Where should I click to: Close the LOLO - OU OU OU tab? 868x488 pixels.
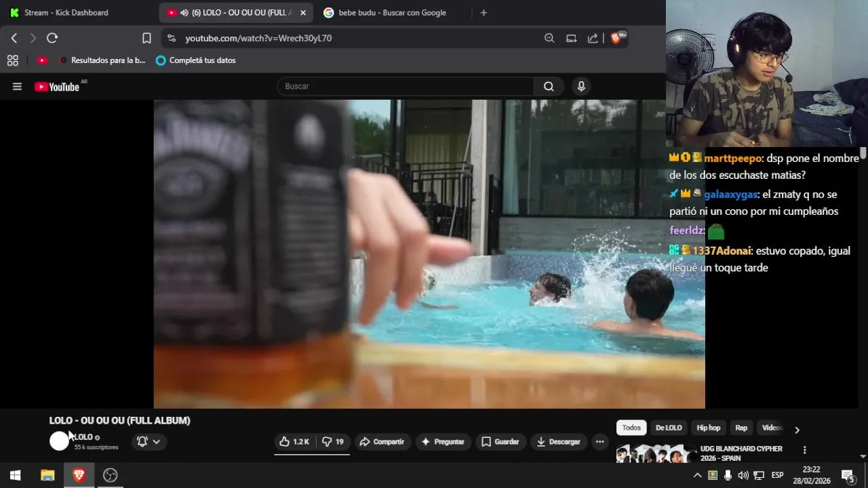303,12
